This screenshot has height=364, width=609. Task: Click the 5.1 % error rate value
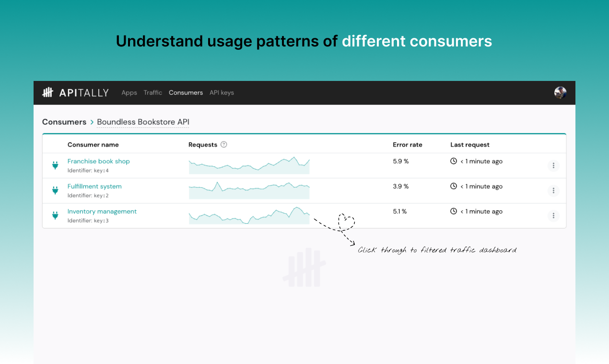tap(400, 211)
